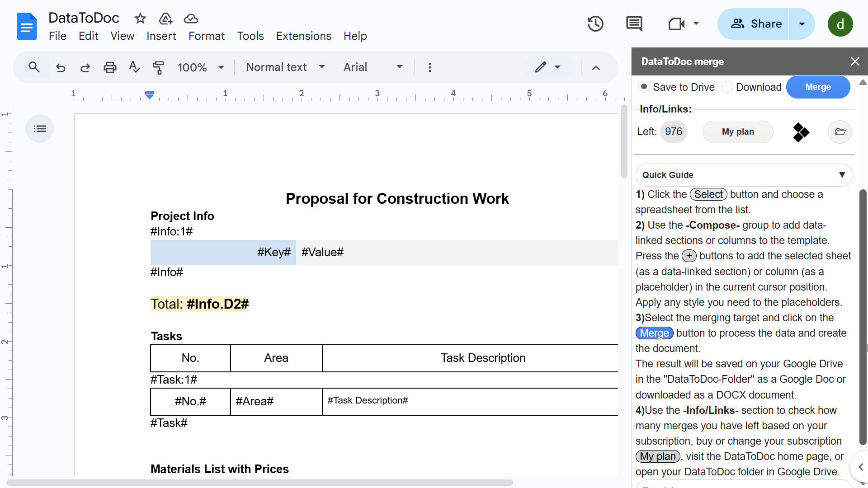Screen dimensions: 868x488
Task: Click the left indent marker on ruler
Action: pos(150,95)
